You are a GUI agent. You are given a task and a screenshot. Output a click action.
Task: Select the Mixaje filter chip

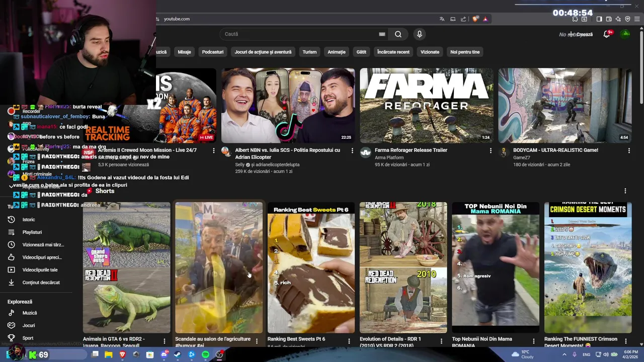[184, 52]
